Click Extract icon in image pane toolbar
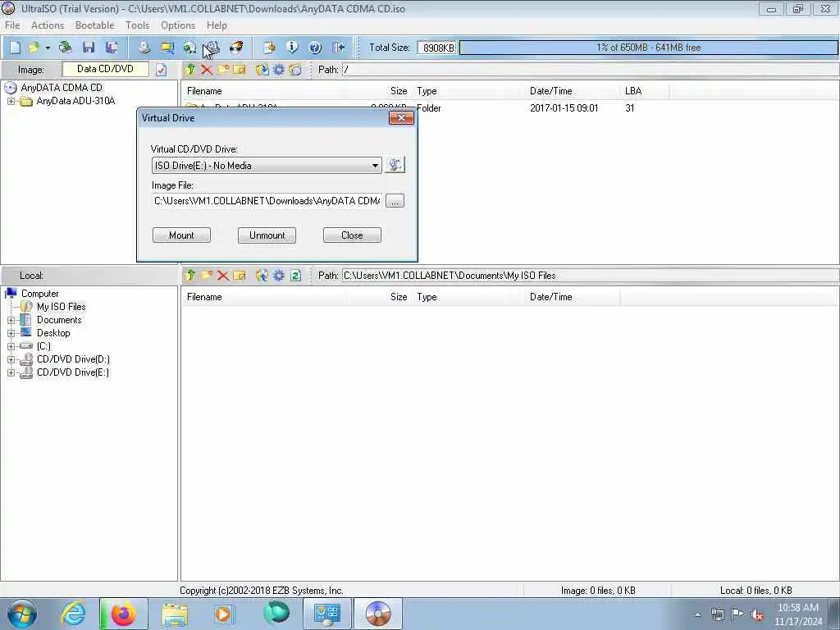 click(262, 70)
